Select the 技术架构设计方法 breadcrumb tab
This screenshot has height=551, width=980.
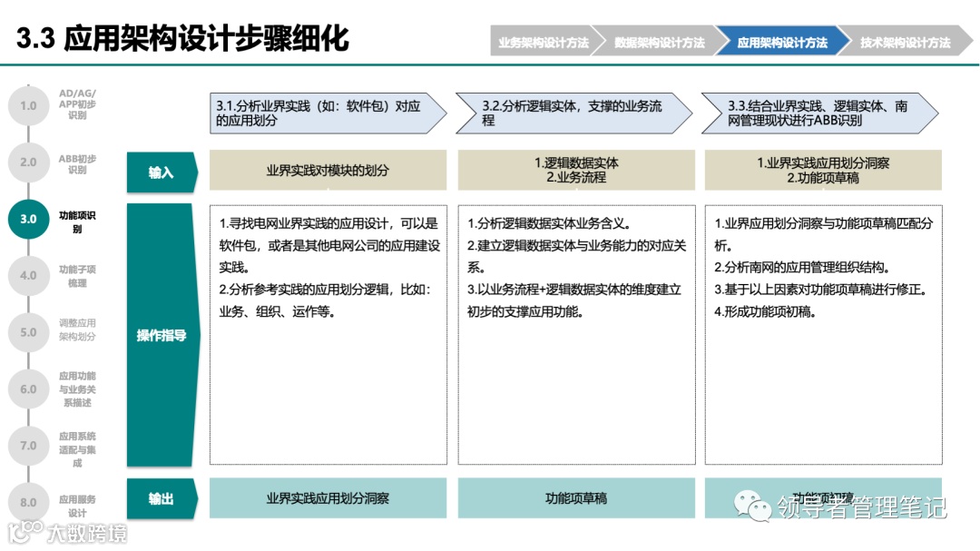[905, 42]
